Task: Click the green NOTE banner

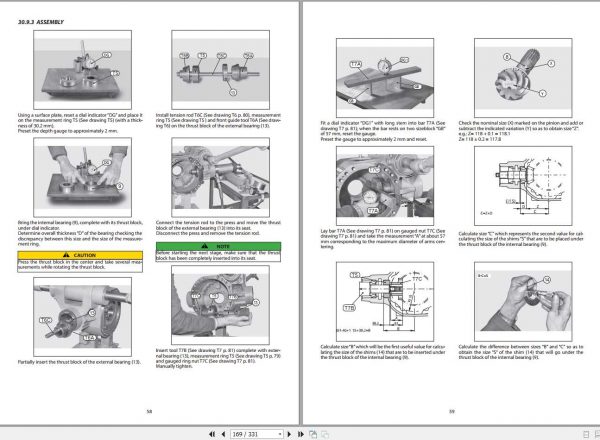Action: [x=218, y=246]
